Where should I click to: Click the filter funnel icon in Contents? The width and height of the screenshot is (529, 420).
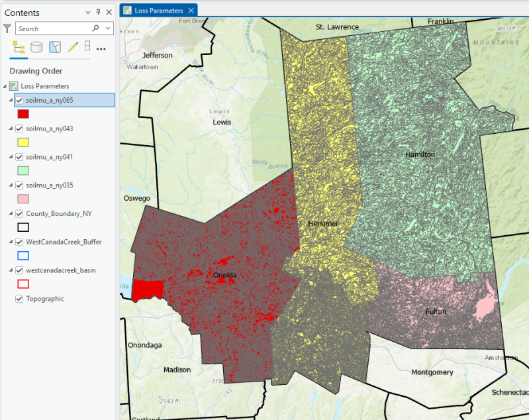(x=7, y=28)
